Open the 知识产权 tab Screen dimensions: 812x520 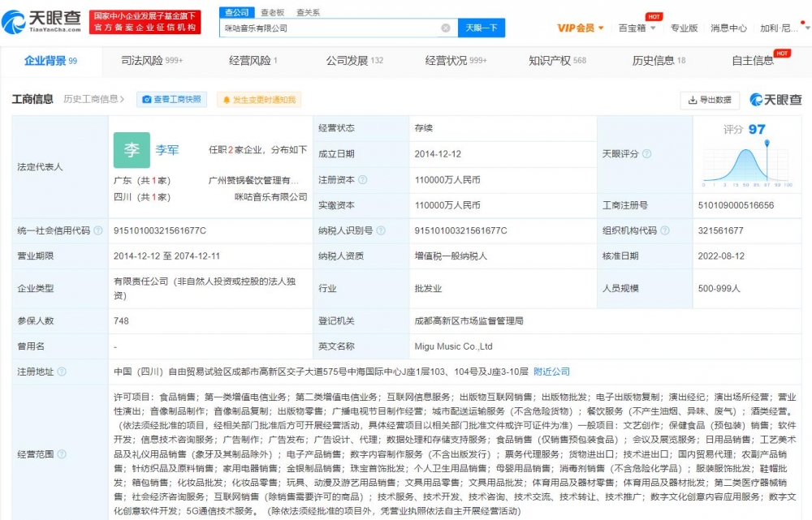point(557,61)
